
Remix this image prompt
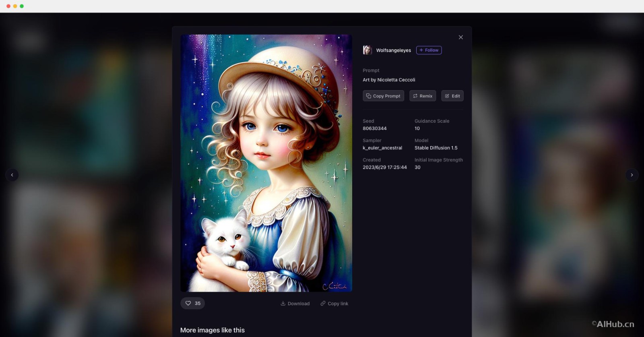[x=422, y=96]
